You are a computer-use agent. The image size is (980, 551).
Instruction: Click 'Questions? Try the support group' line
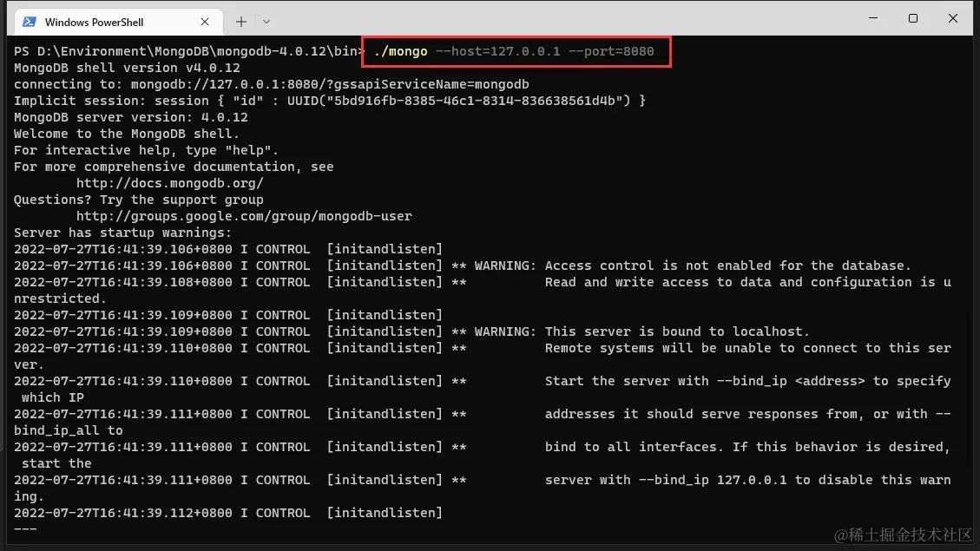tap(139, 200)
